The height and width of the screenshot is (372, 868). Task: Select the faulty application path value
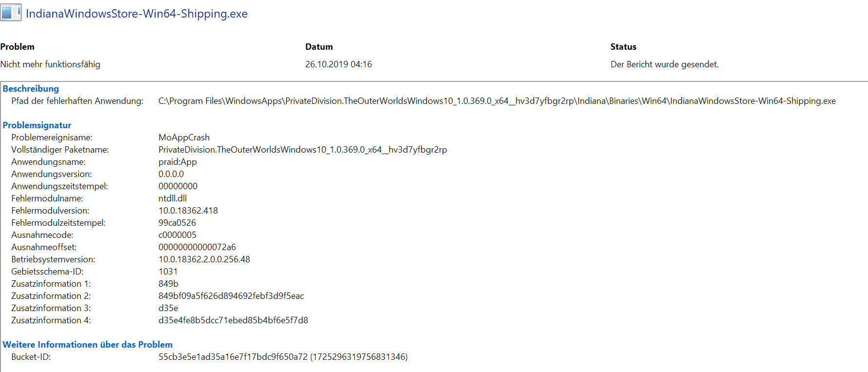point(497,101)
